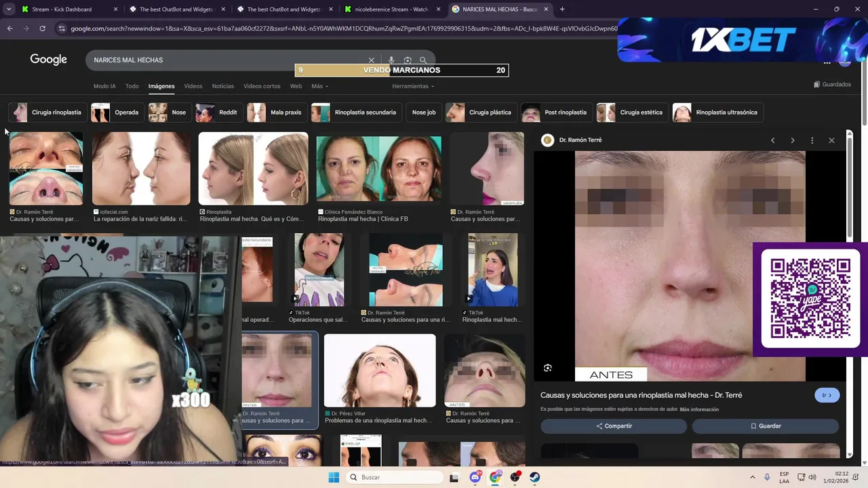This screenshot has height=488, width=868.
Task: Open 'Causas y soluciones para una rinoplastia' title link
Action: coord(641,395)
